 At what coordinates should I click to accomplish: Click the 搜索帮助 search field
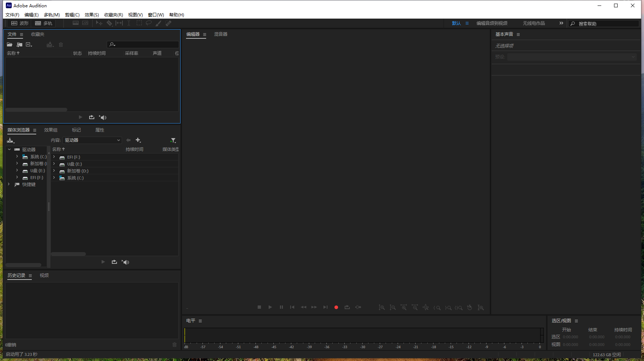(603, 23)
